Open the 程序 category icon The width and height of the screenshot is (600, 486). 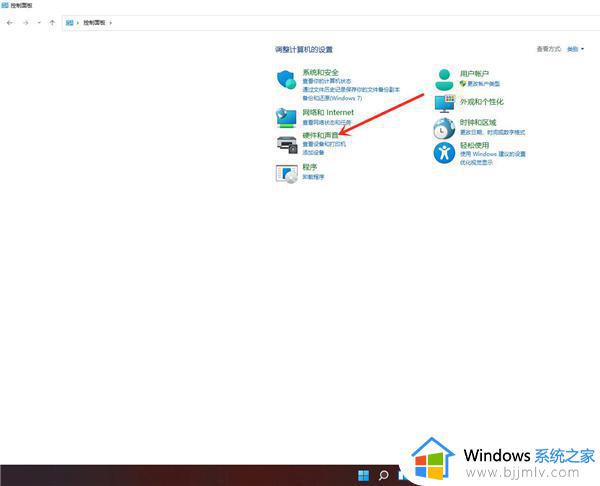[x=287, y=173]
